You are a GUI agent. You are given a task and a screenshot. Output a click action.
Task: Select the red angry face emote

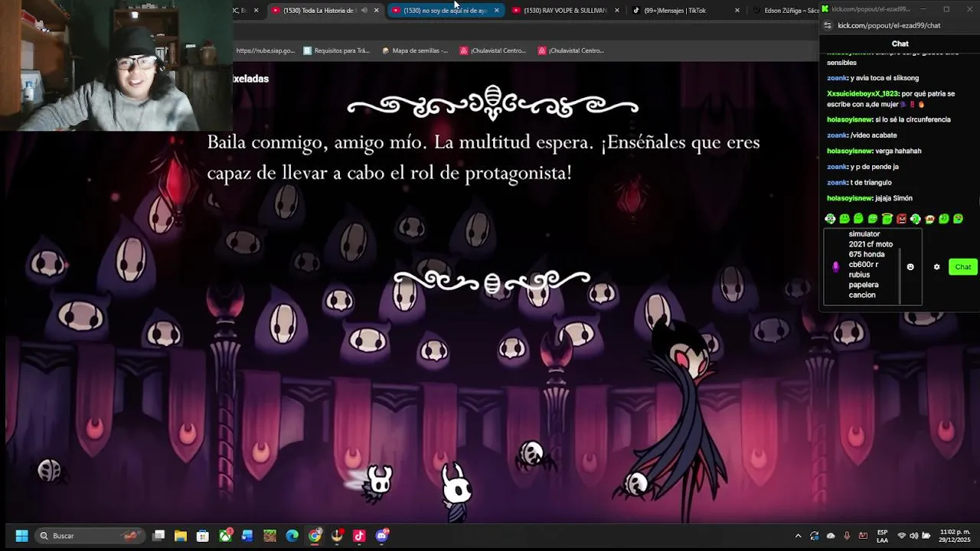pyautogui.click(x=901, y=219)
